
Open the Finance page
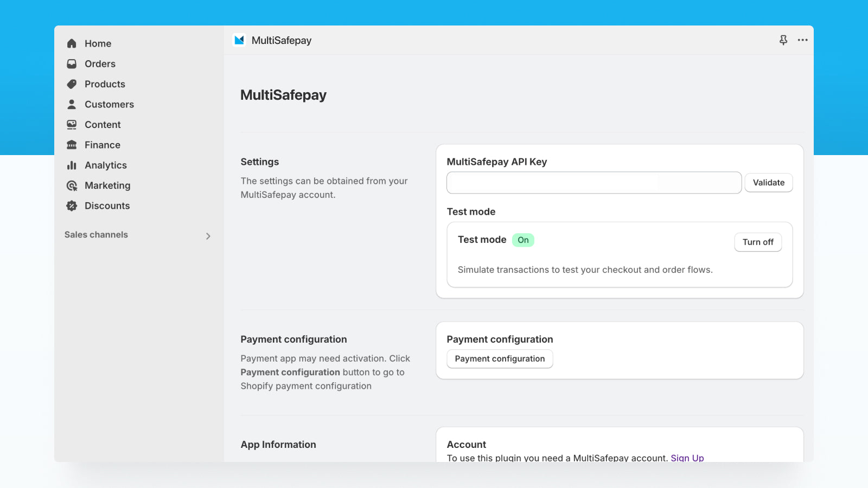click(x=103, y=145)
